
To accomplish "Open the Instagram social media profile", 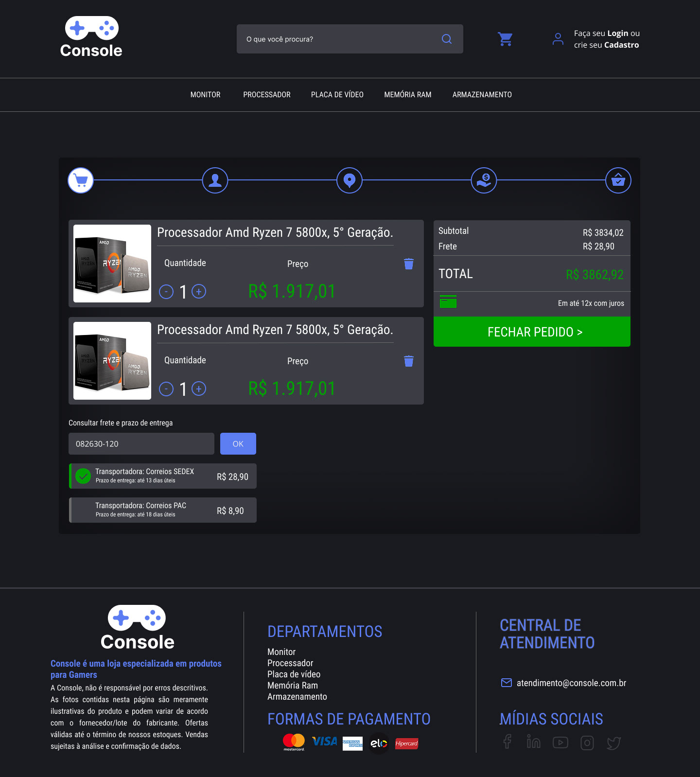I will [587, 742].
